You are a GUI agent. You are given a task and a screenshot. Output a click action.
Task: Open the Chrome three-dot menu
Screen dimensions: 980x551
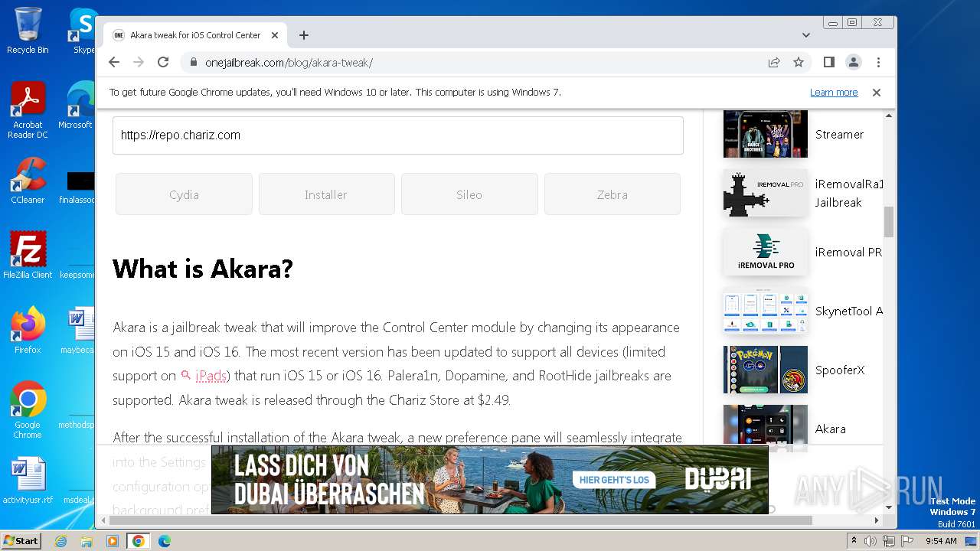pyautogui.click(x=878, y=62)
